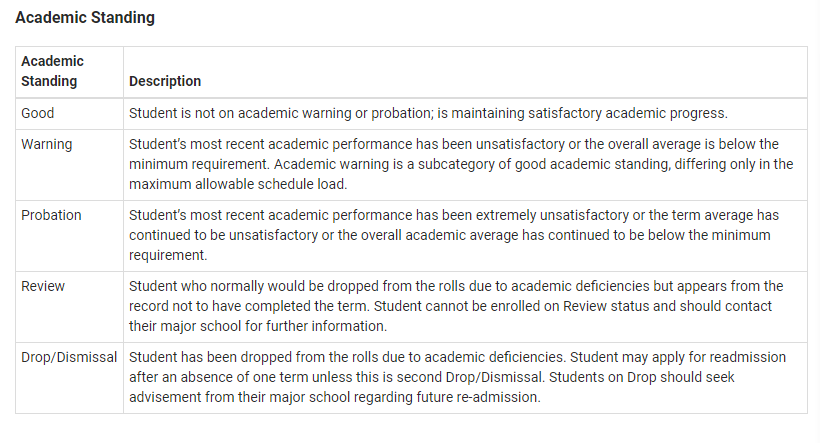Screen dimensions: 820x443
Task: Click the description paragraph in the Warning row
Action: [x=460, y=164]
